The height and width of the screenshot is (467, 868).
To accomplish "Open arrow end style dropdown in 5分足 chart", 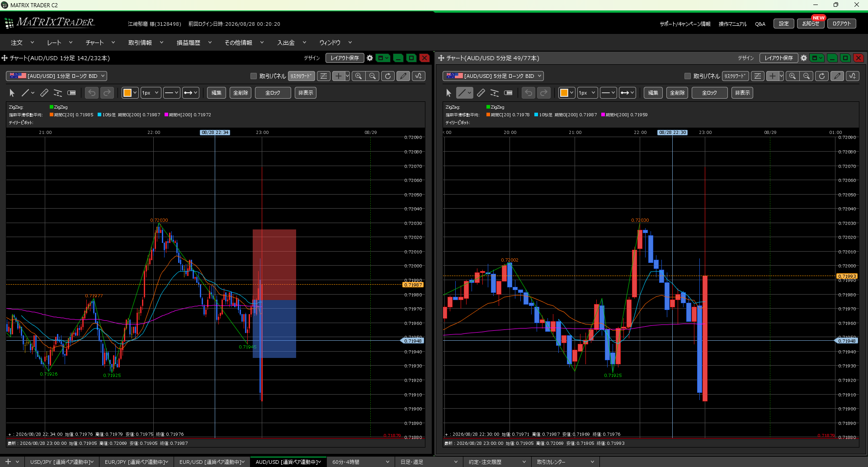I will click(627, 93).
